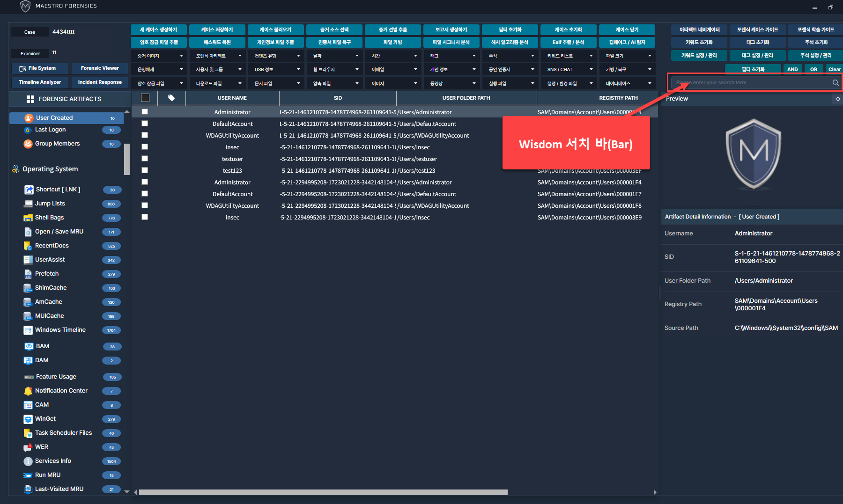Click the Preview panel refresh icon

pyautogui.click(x=837, y=99)
